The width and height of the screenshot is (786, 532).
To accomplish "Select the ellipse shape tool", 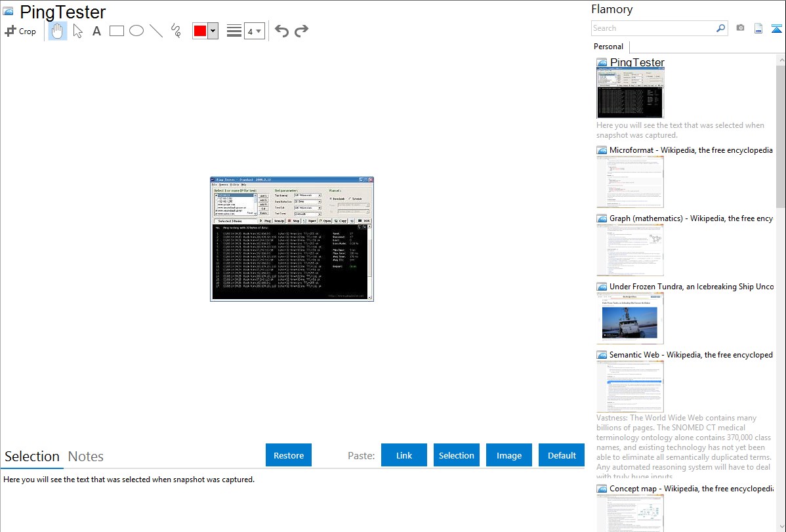I will [136, 31].
